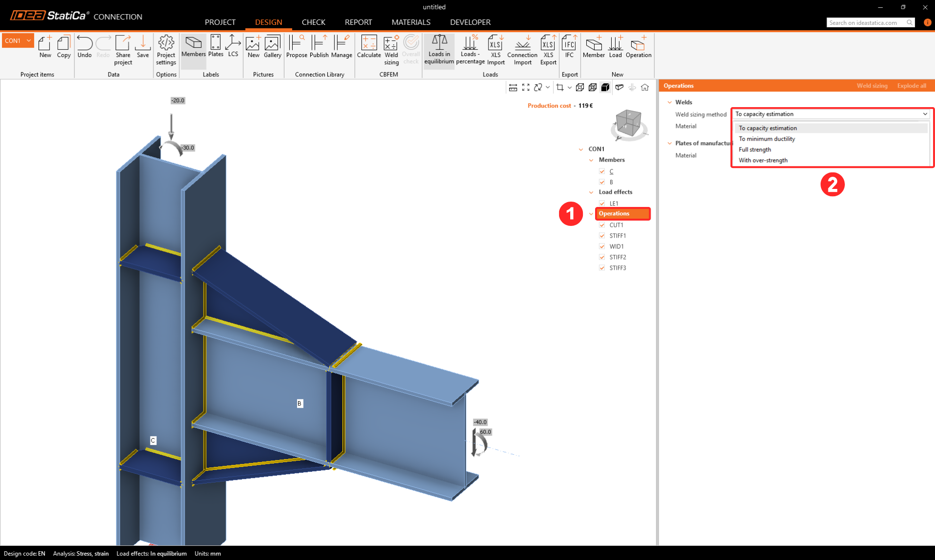Click the home view icon in viewport toolbar
The height and width of the screenshot is (560, 935).
click(x=645, y=88)
